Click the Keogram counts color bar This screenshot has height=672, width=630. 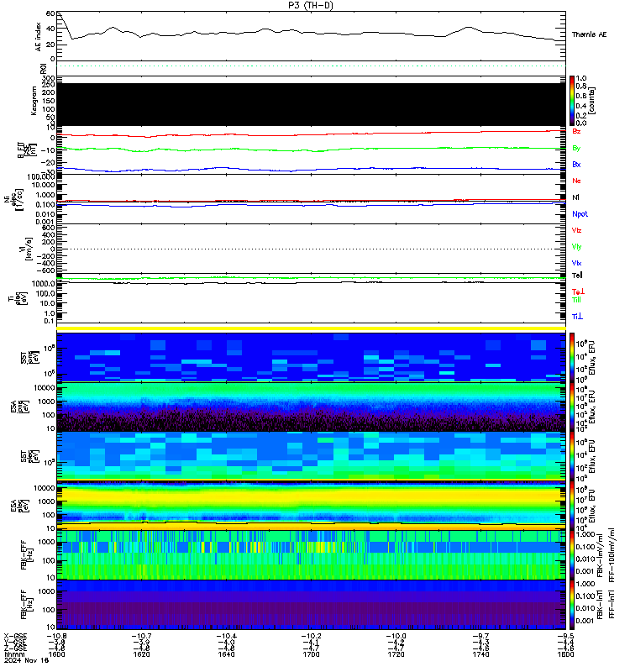572,101
